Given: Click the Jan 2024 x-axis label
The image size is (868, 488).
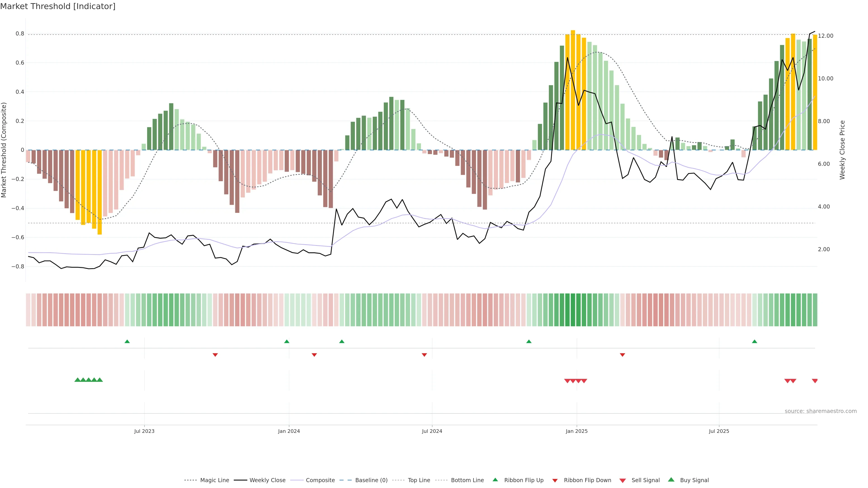Looking at the screenshot, I should click(x=289, y=431).
